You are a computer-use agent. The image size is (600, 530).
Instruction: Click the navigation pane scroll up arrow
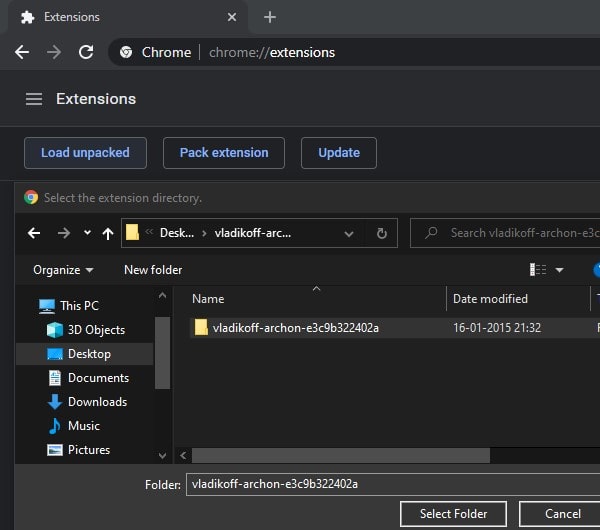[162, 295]
